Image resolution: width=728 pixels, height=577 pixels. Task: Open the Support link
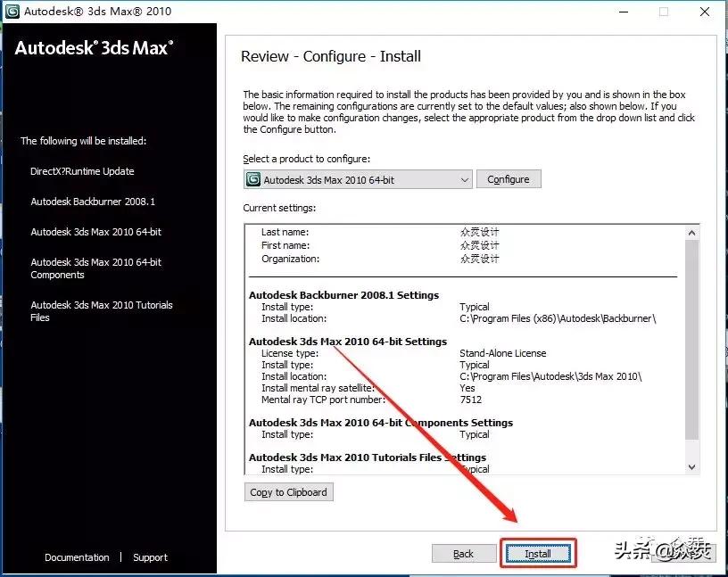(150, 557)
